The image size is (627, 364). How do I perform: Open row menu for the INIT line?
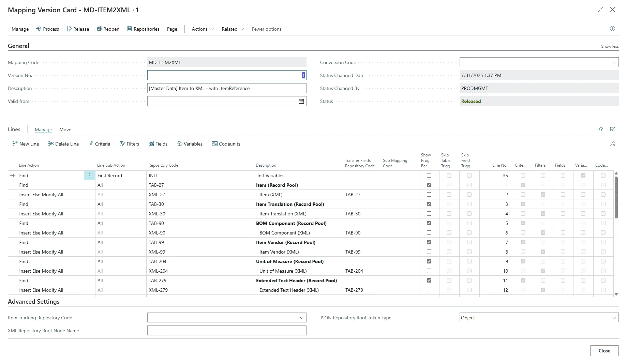point(90,176)
